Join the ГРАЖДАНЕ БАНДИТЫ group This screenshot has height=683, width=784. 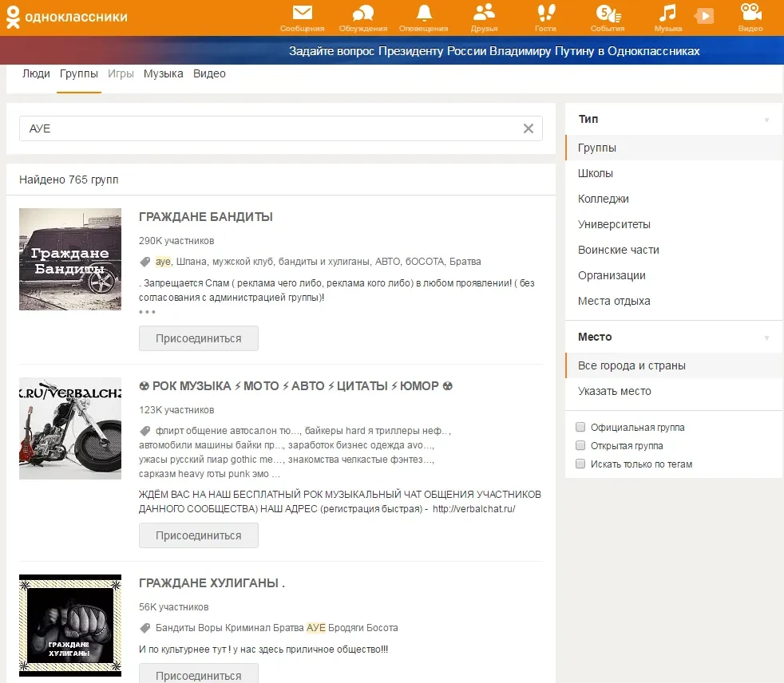tap(198, 338)
